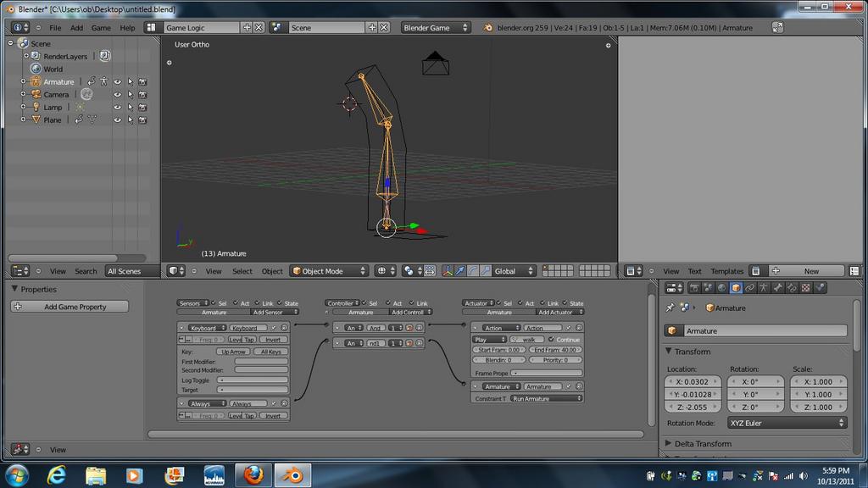Toggle the pin icon in Properties context

[x=670, y=308]
